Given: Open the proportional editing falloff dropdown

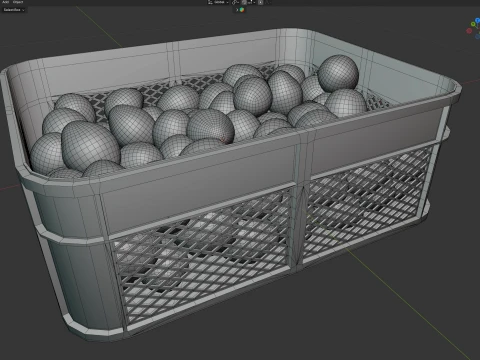Looking at the screenshot, I should pyautogui.click(x=268, y=2).
